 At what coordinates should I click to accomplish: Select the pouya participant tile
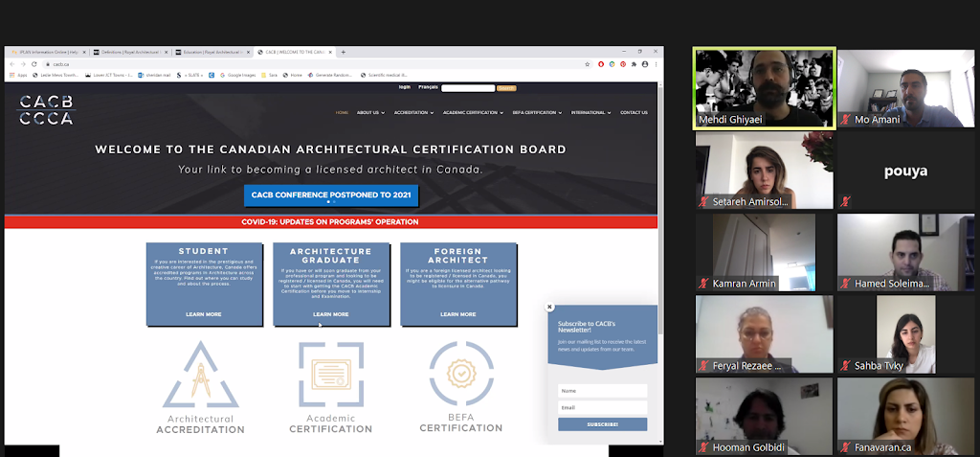tap(905, 171)
